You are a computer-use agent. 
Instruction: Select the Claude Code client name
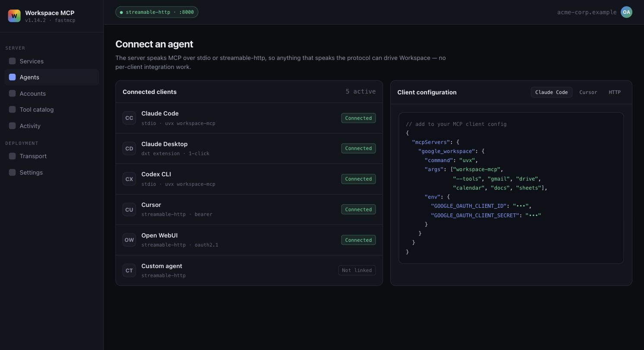coord(160,113)
